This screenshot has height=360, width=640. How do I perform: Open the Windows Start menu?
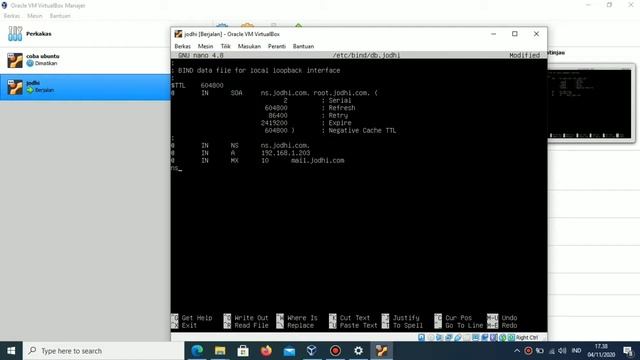click(11, 351)
